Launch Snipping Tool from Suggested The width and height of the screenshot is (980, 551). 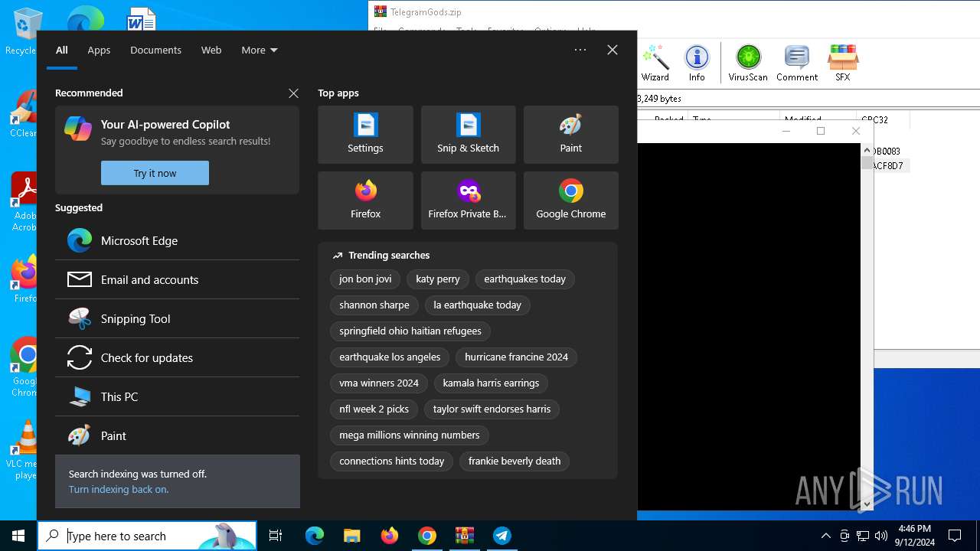click(177, 318)
